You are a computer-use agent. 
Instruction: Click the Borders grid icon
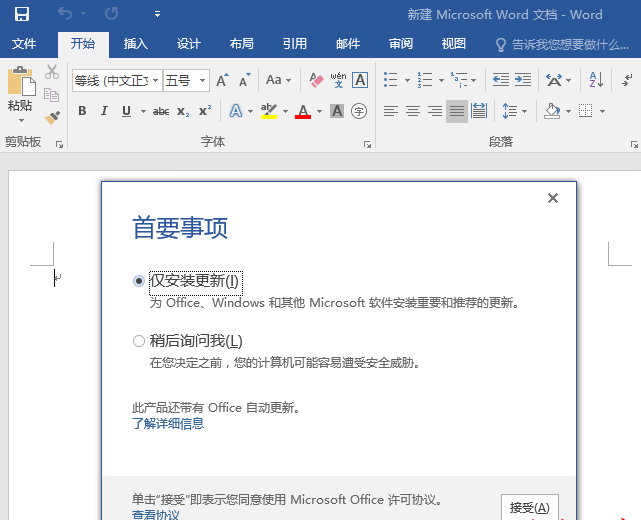585,111
